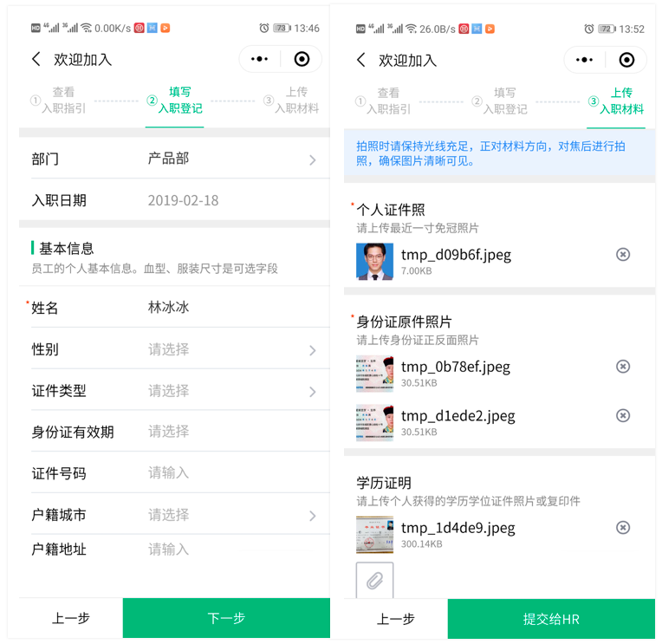Go to 上传入职材料 step on right screen

pyautogui.click(x=616, y=101)
